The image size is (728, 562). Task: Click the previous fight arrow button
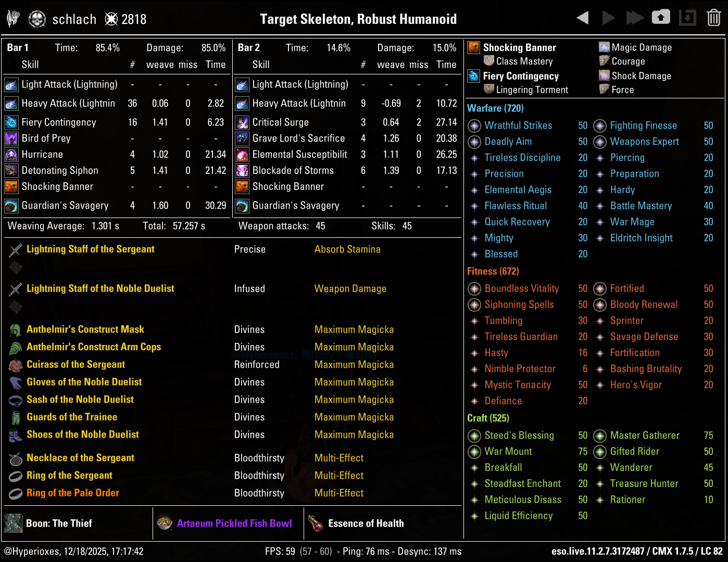point(582,17)
